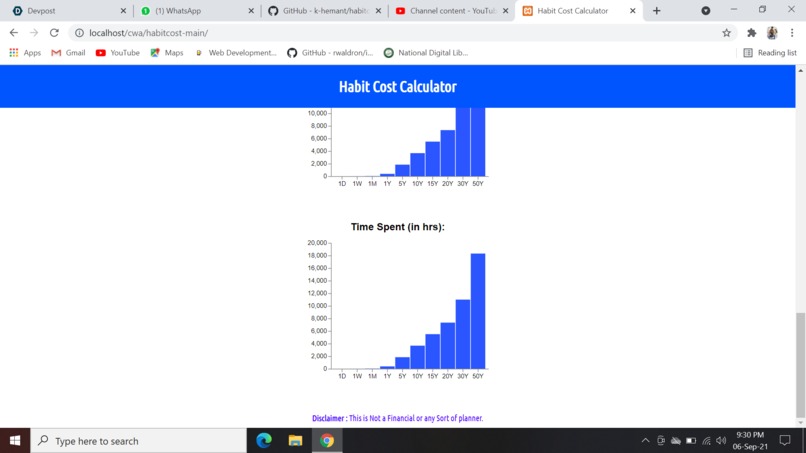Open the tab search dropdown icon
The width and height of the screenshot is (806, 453).
coord(706,11)
